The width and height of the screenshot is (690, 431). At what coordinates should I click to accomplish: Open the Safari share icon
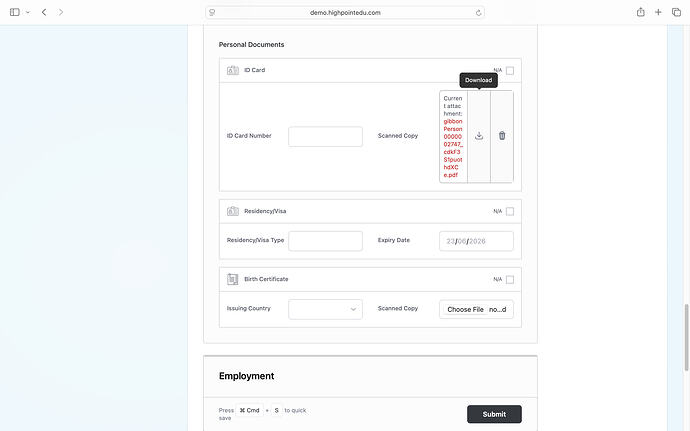pyautogui.click(x=641, y=12)
